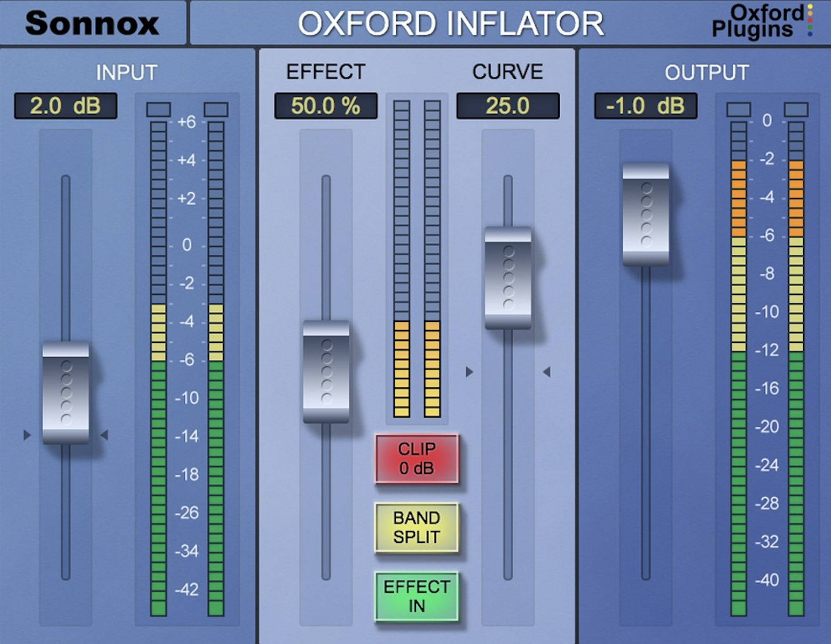Reset the right input meter clip indicator

[x=216, y=109]
